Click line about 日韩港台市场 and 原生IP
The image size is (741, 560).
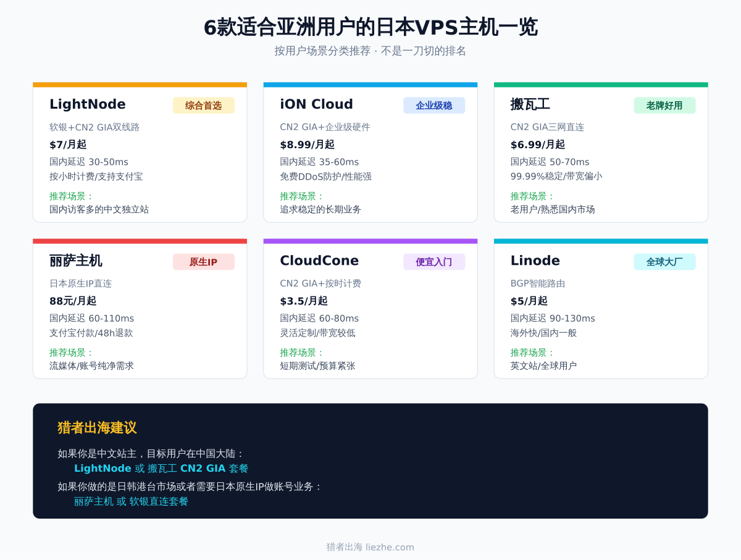(x=190, y=487)
